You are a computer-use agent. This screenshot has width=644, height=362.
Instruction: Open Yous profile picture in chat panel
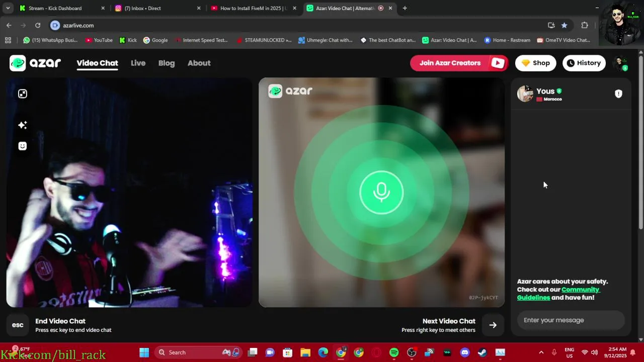525,94
